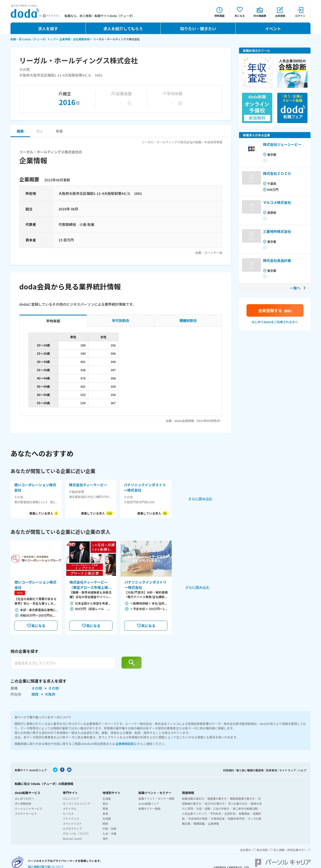Click breadcrumb 転職・求人doda トップ
Screen dimensions: 321x868
click(x=33, y=39)
